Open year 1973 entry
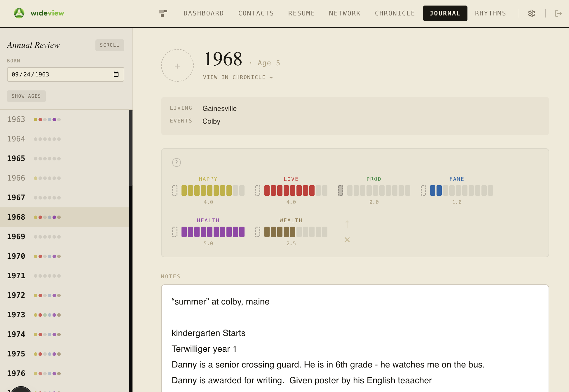Viewport: 569px width, 392px height. (16, 315)
